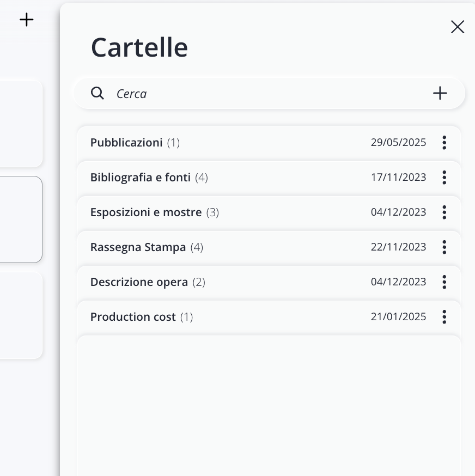This screenshot has height=476, width=475.
Task: Open three-dot menu for Rassegna Stampa
Action: tap(444, 247)
